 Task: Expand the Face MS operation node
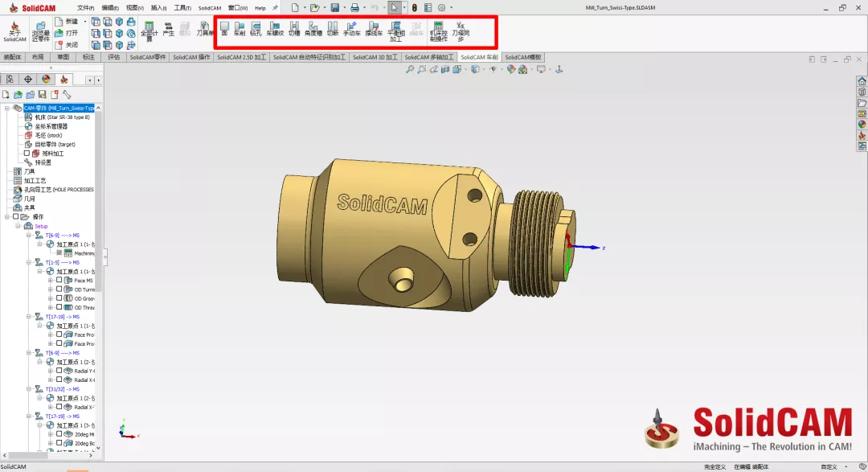[x=51, y=281]
